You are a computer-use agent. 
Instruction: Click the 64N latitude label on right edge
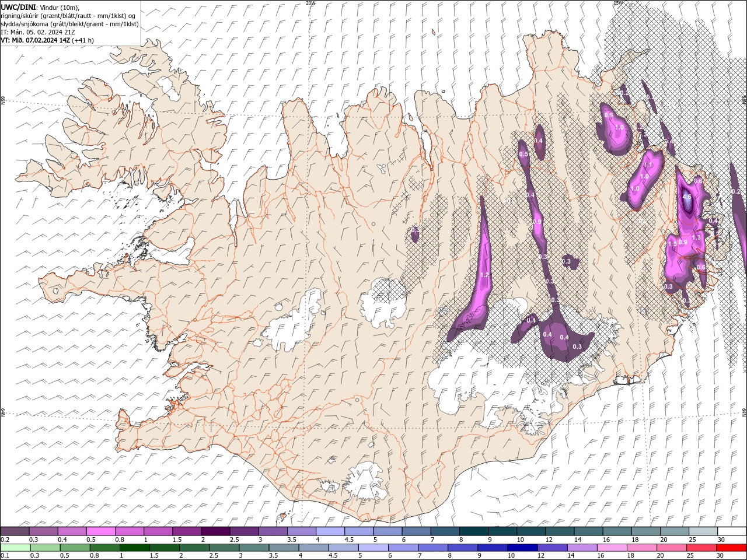pos(744,412)
